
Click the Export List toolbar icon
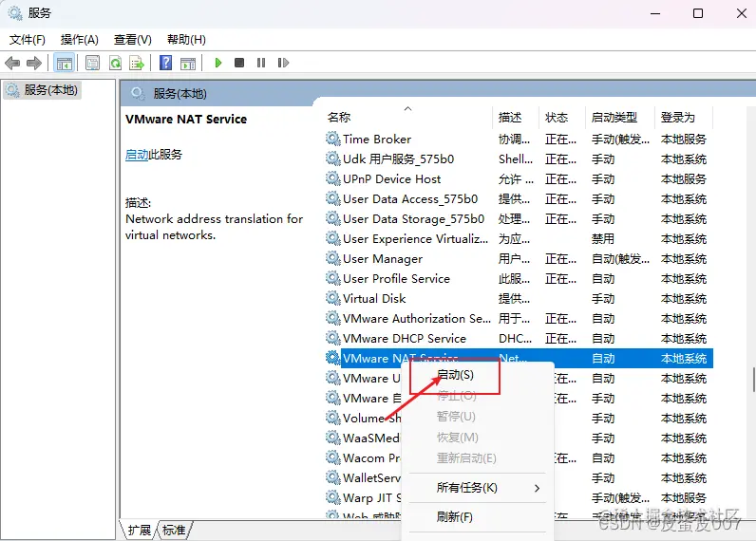click(137, 63)
